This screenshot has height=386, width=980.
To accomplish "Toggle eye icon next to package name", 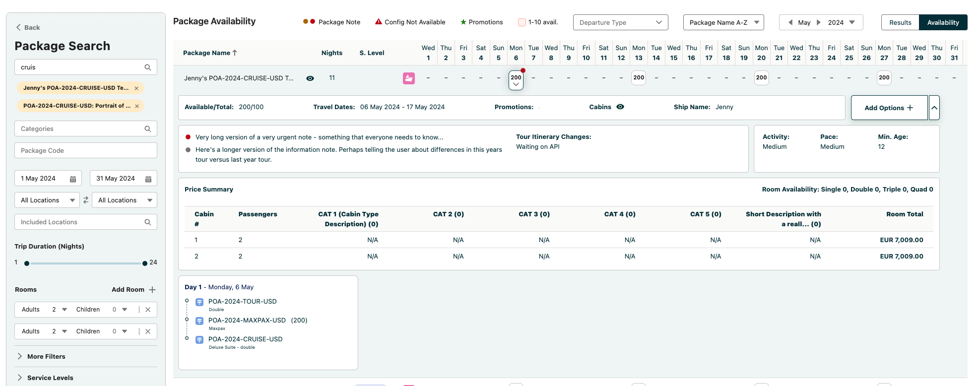I will point(310,78).
